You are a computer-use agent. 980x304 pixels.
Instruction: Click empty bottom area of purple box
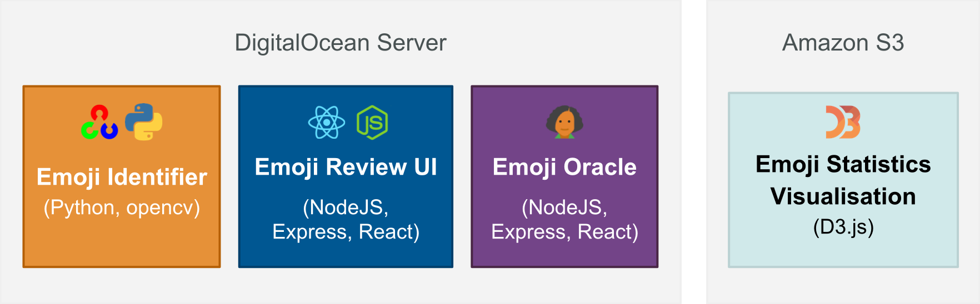click(564, 255)
